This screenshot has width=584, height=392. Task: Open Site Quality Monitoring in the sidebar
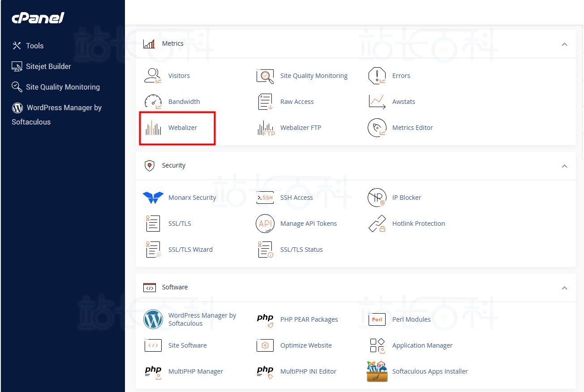coord(56,87)
